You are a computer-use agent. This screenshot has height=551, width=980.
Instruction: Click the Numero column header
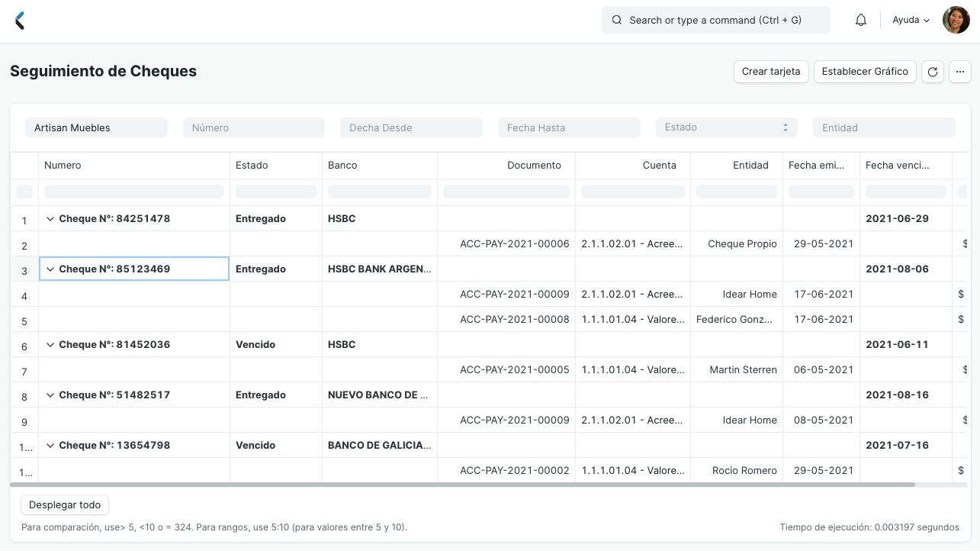[134, 166]
